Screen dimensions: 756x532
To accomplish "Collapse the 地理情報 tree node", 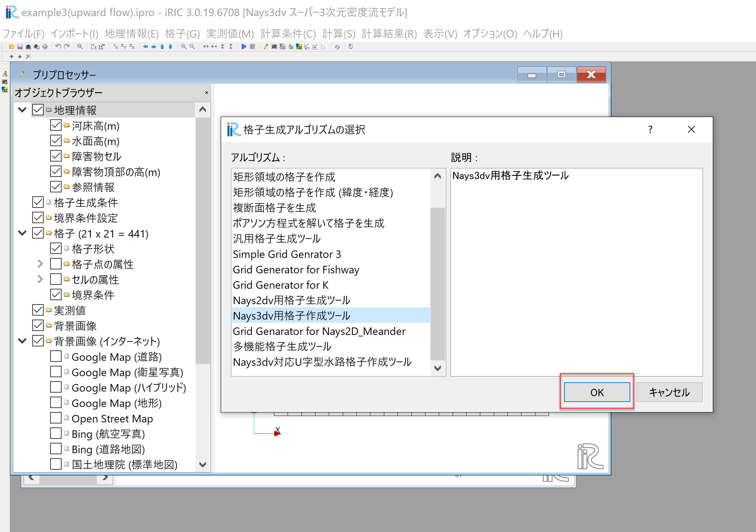I will [22, 110].
